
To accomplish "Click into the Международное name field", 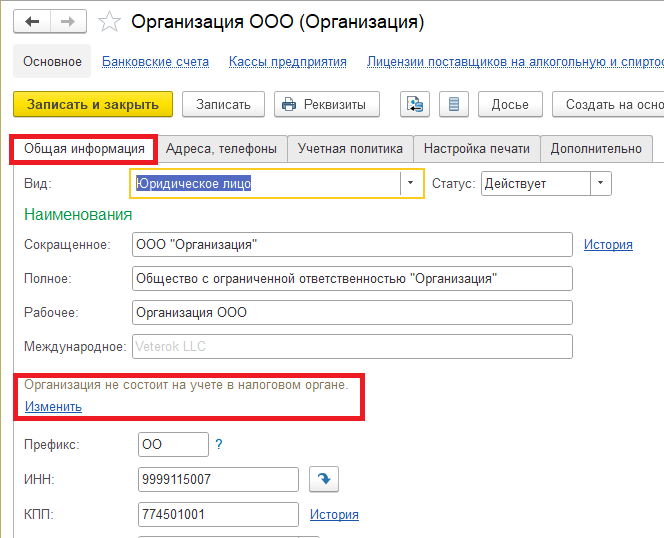I will [352, 347].
